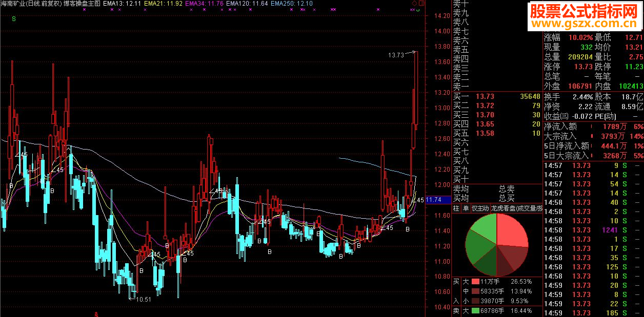Viewport: 644px width, 317px height.
Task: Click the 14.20 y-axis price label
Action: point(442,15)
